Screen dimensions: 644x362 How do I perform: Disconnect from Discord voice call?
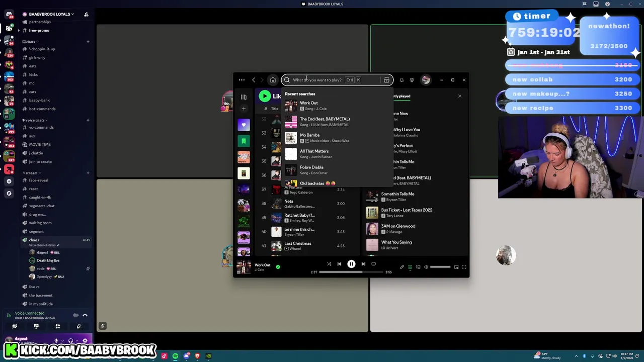pos(85,315)
